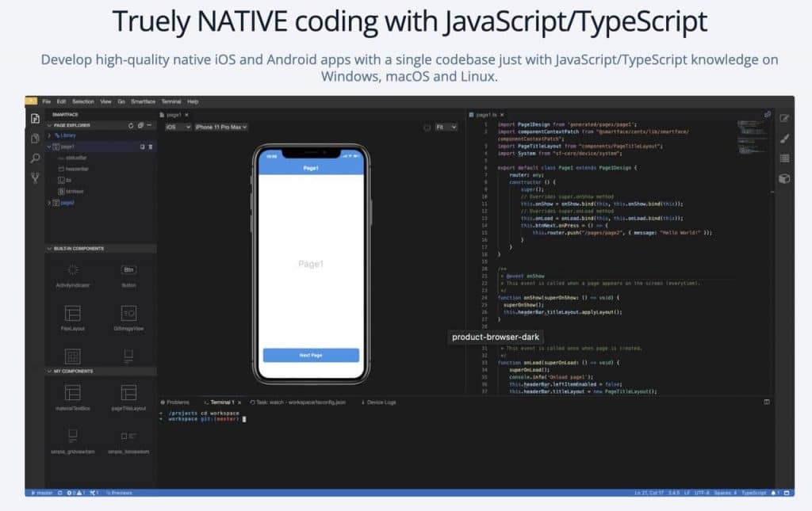
Task: Open the paint brush panel on right sidebar
Action: tap(784, 139)
